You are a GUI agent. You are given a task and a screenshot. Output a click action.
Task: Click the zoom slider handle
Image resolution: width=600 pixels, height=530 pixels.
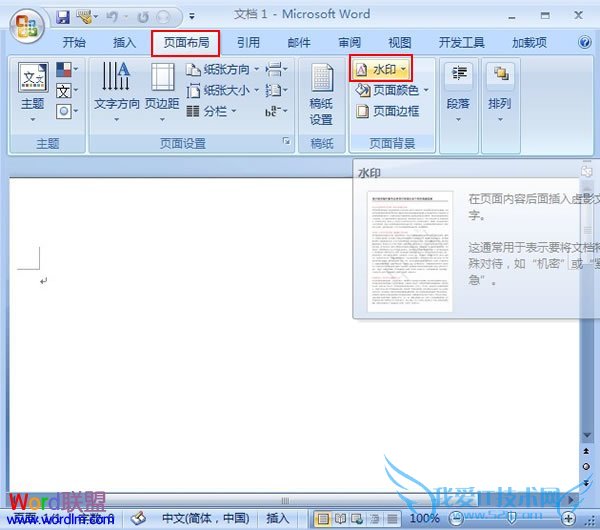tap(511, 519)
